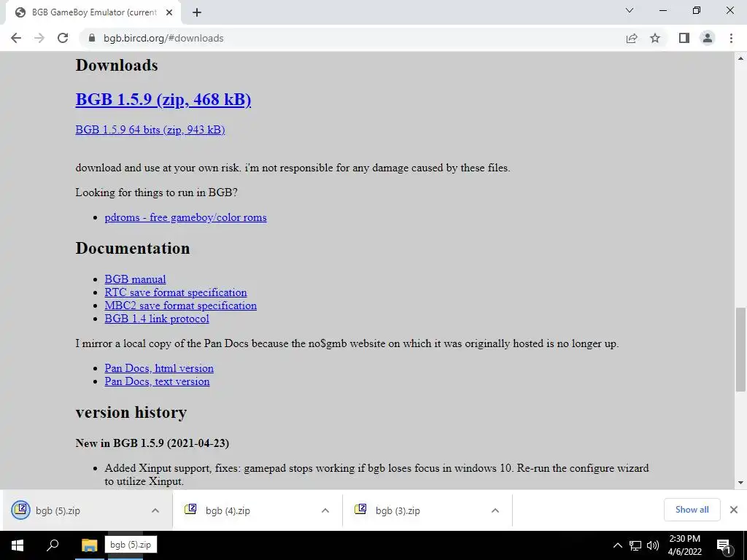Open the Chrome three-dot menu
The image size is (747, 560).
(731, 38)
